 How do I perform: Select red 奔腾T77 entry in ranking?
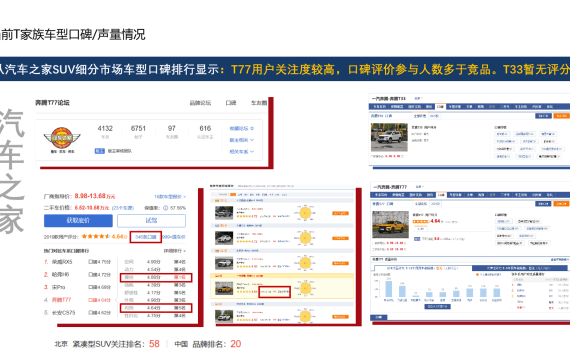(61, 300)
